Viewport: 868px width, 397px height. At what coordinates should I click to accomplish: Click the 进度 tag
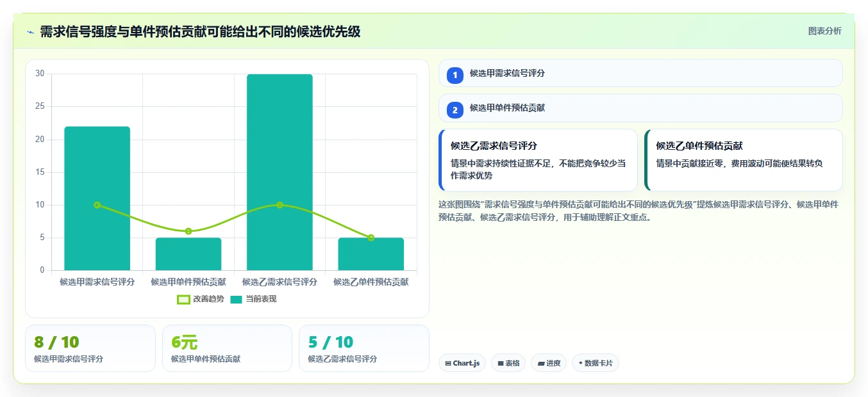point(549,363)
